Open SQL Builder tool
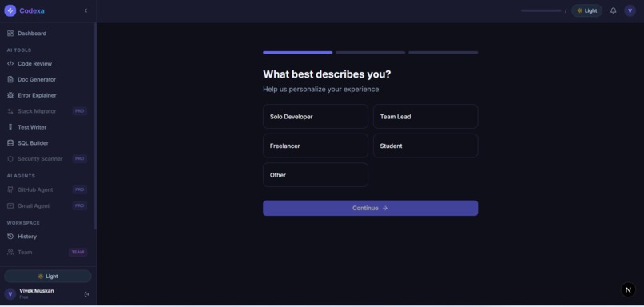 pyautogui.click(x=47, y=143)
